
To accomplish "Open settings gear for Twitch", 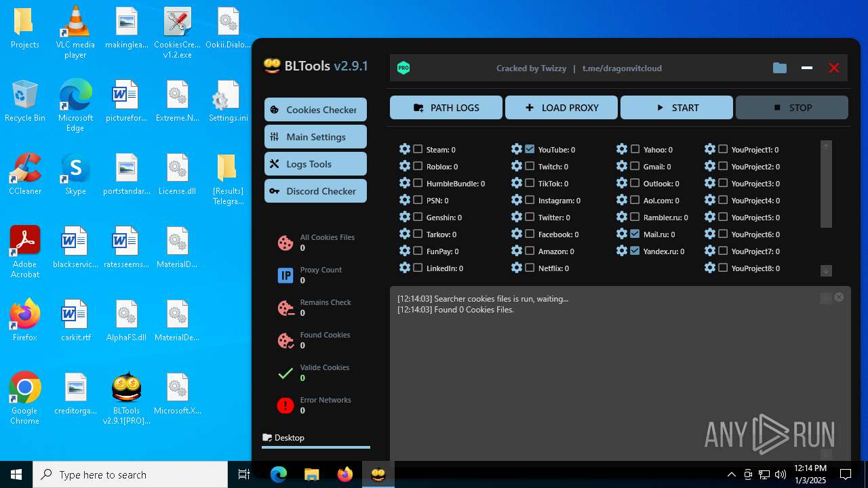I will click(x=517, y=166).
